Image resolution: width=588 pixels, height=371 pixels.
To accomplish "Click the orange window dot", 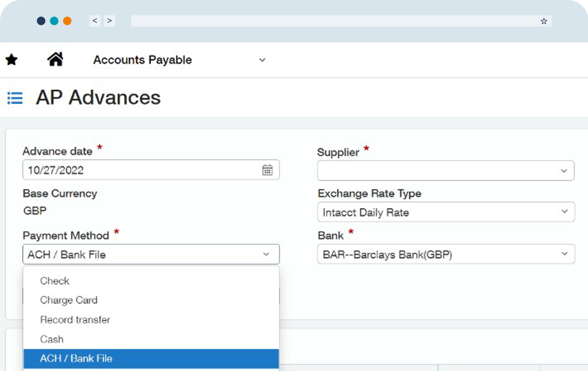I will [x=68, y=21].
